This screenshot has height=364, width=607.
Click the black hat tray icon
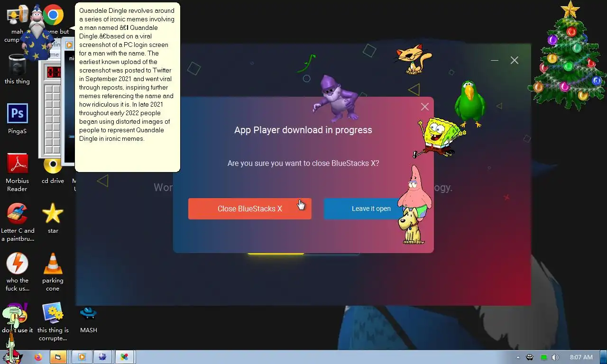pos(530,357)
